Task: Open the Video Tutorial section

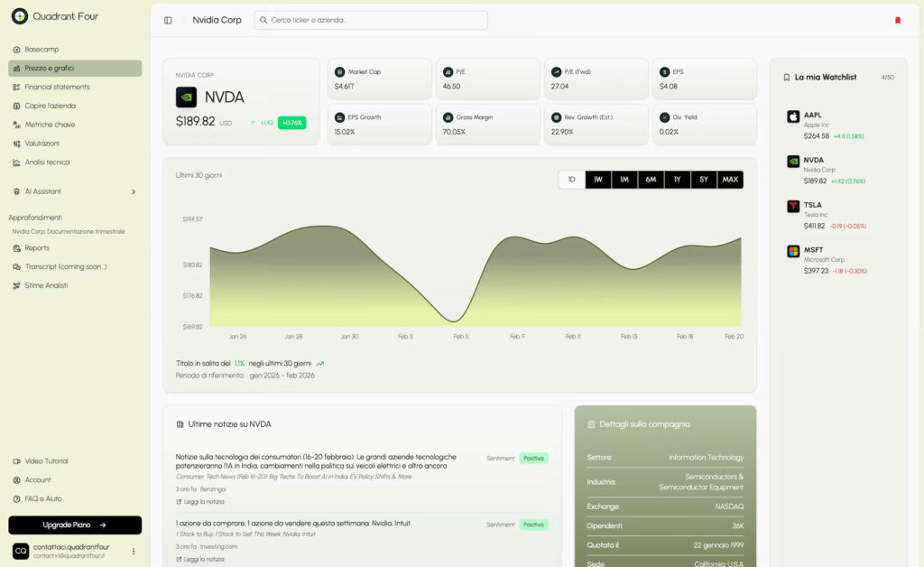Action: 46,460
